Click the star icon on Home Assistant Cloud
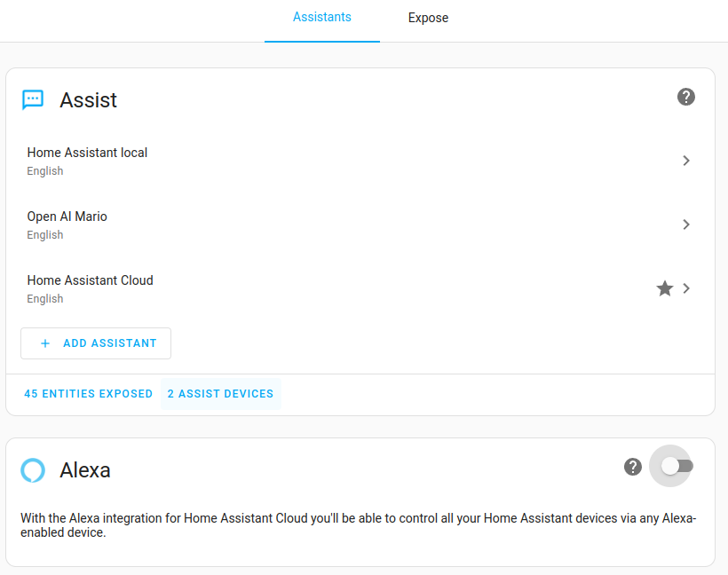 pyautogui.click(x=664, y=288)
